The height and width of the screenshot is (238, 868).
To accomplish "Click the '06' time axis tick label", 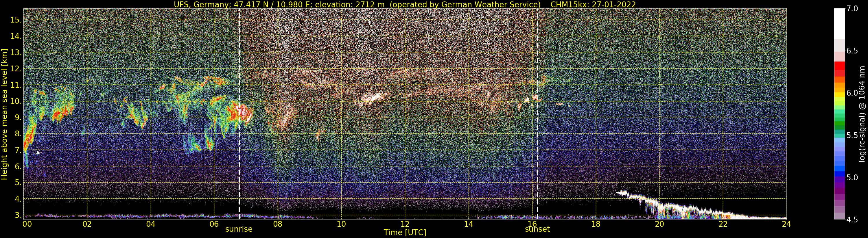I will click(x=214, y=224).
